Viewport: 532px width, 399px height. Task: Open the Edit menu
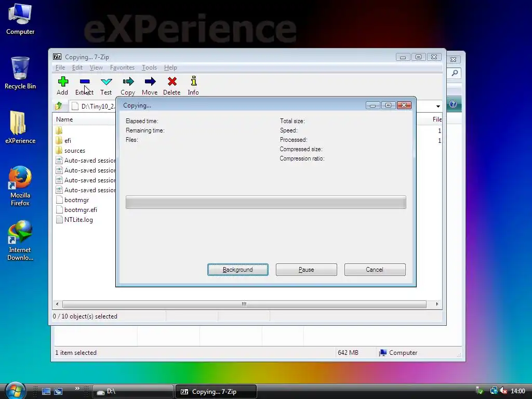(x=77, y=68)
